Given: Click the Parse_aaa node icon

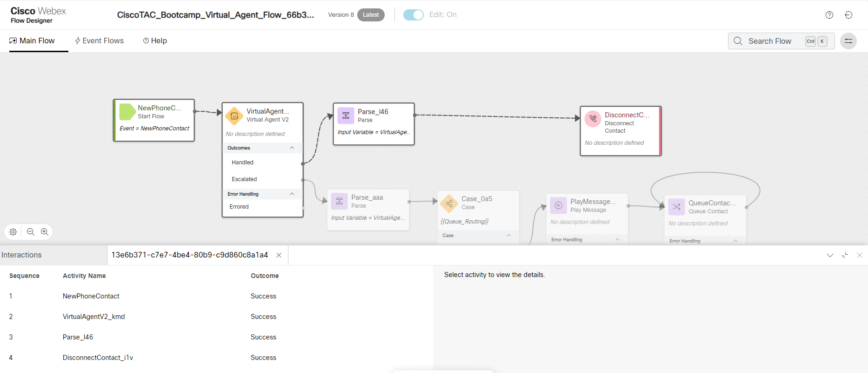Looking at the screenshot, I should click(339, 202).
